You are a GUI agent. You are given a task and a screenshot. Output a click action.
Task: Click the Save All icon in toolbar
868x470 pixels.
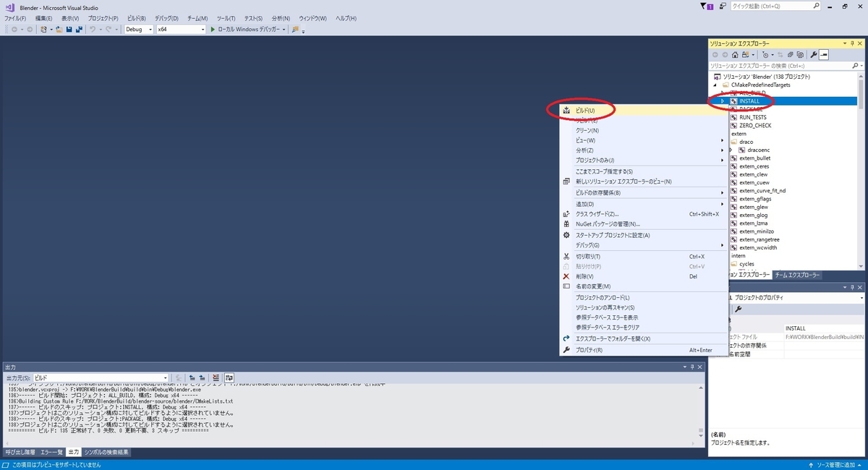click(77, 30)
